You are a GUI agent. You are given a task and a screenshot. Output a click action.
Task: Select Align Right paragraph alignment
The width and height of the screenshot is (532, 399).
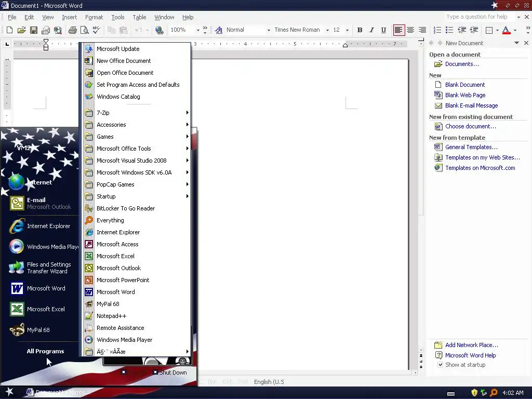[x=422, y=30]
